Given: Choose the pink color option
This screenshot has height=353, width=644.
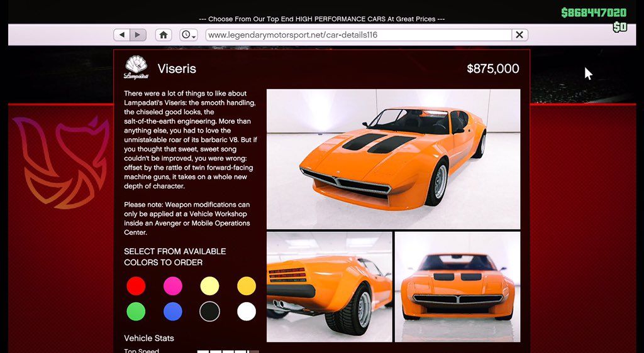Looking at the screenshot, I should point(173,286).
